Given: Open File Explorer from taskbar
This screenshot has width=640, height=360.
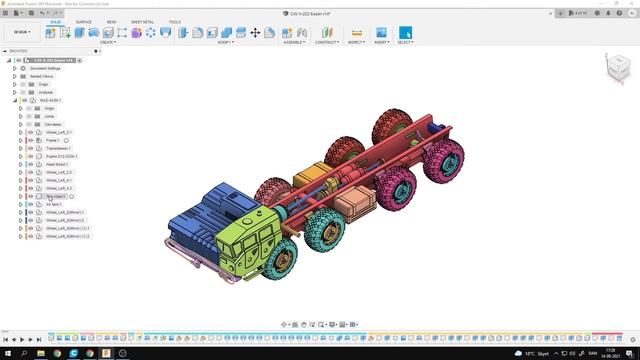Looking at the screenshot, I should [x=41, y=353].
